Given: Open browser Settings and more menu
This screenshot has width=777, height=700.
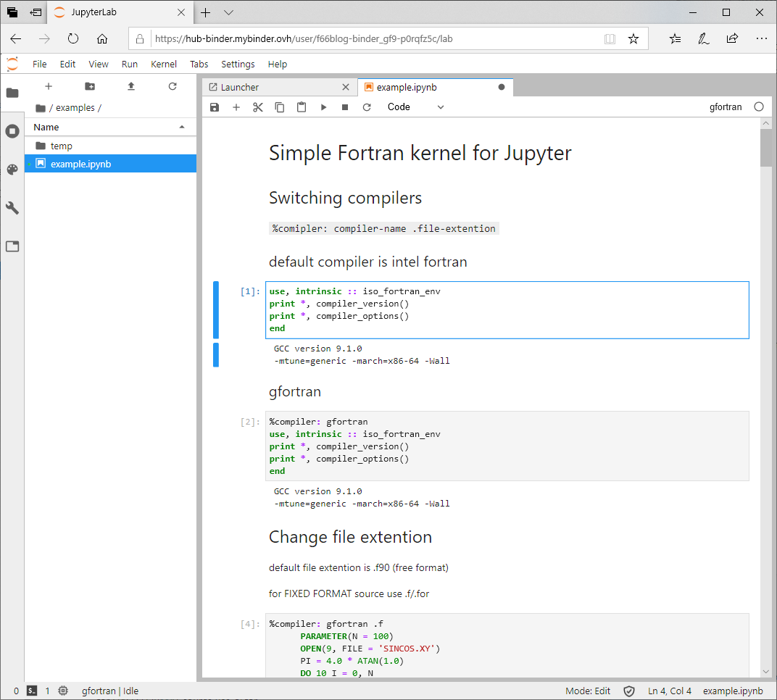Looking at the screenshot, I should pos(762,38).
